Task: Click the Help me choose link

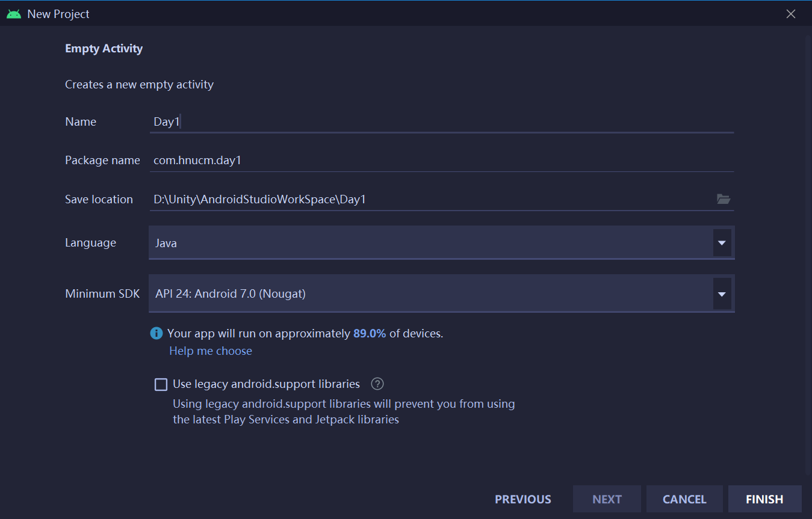Action: click(211, 351)
